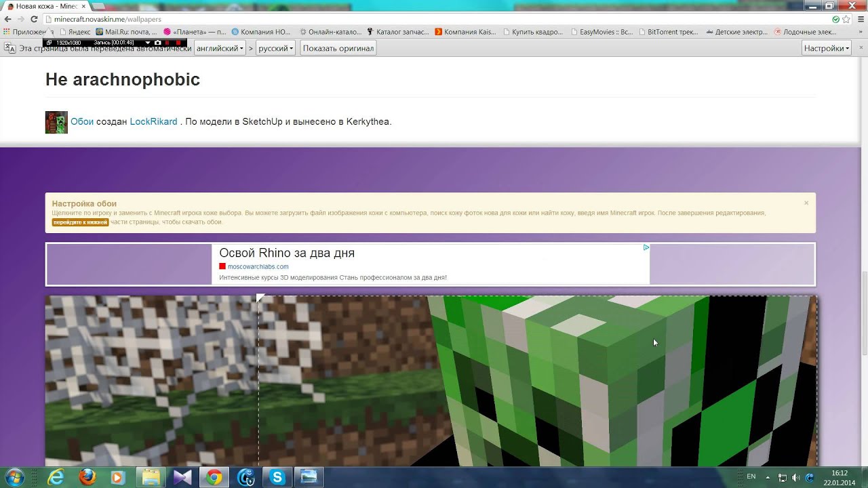868x488 pixels.
Task: Click перейдите к нижней button
Action: coord(80,222)
